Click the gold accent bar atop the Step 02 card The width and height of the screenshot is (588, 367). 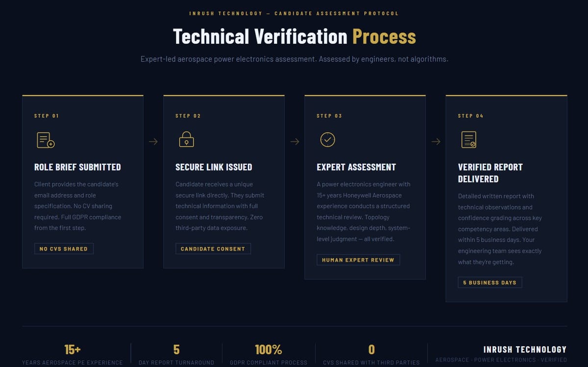click(224, 96)
